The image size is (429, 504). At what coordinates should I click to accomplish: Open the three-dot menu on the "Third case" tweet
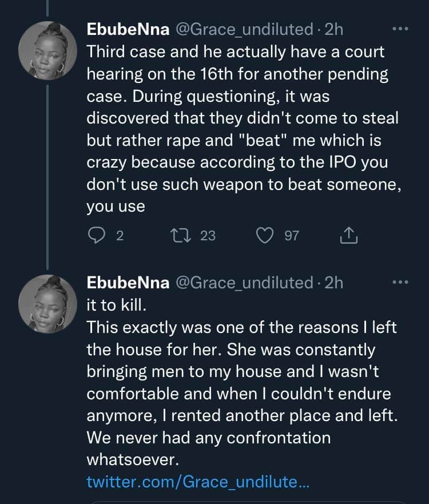coord(400,28)
